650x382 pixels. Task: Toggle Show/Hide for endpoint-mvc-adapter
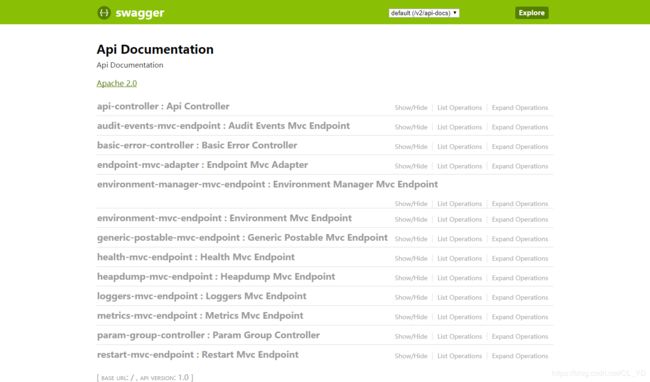[x=411, y=166]
